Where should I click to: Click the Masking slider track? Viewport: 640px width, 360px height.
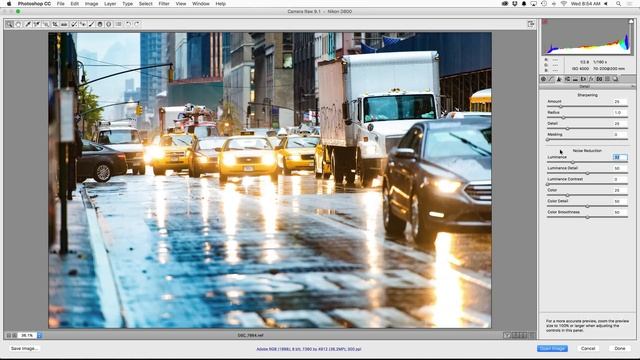coord(587,140)
